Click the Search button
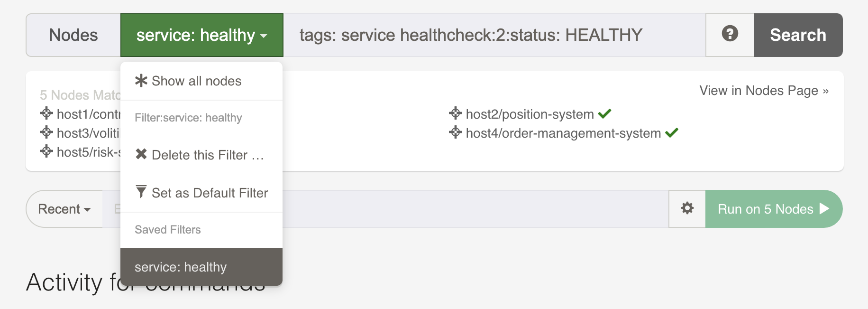 tap(798, 35)
